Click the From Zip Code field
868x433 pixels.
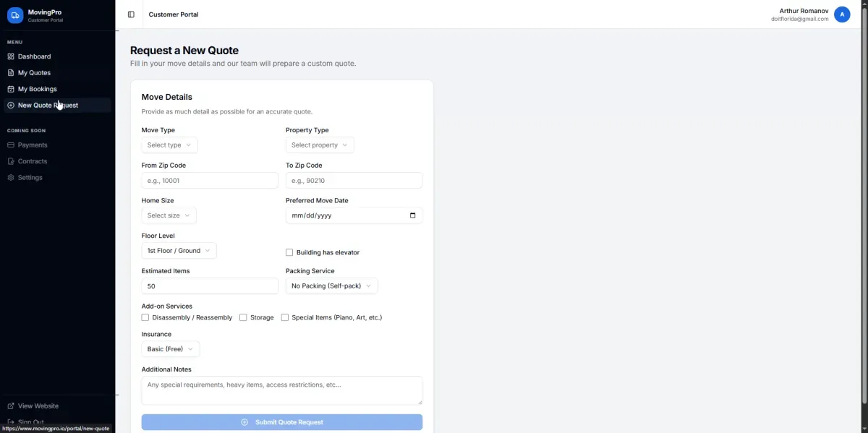[210, 181]
